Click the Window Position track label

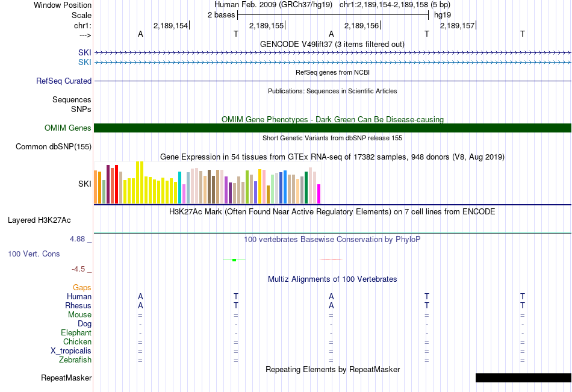[63, 5]
